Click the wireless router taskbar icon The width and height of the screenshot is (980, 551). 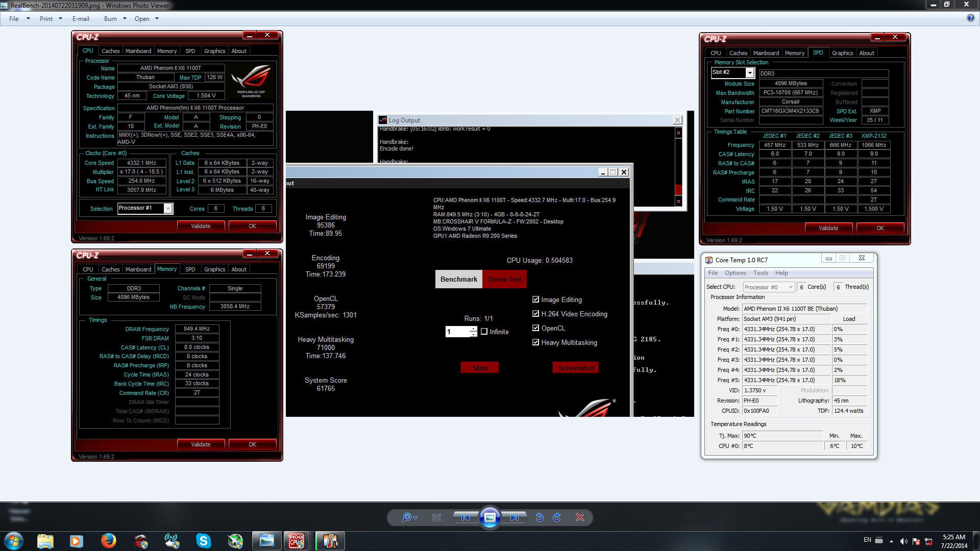click(x=172, y=541)
